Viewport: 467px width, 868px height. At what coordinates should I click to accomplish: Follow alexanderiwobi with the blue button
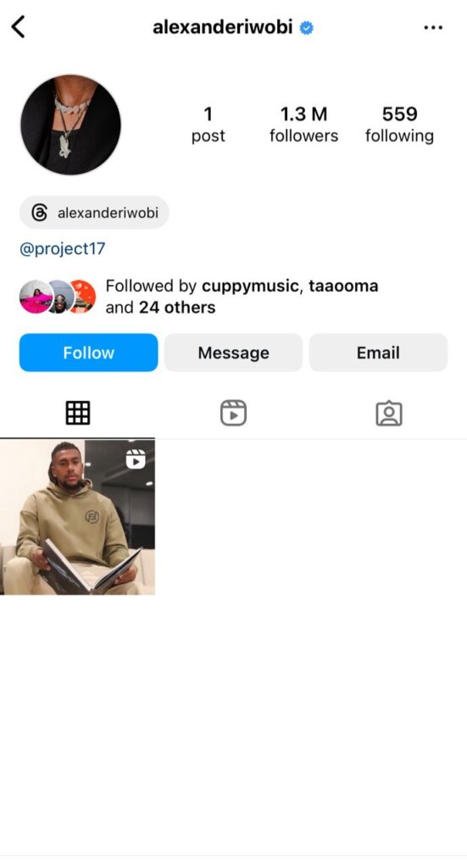pyautogui.click(x=88, y=353)
